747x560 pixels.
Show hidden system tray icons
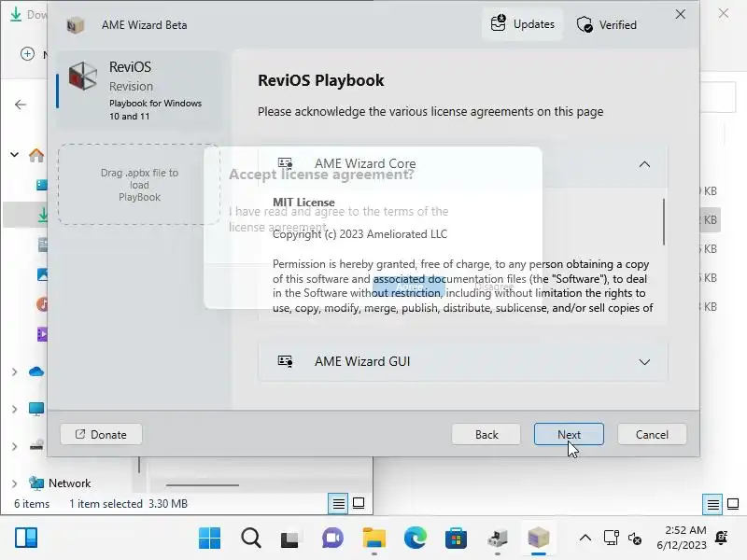click(585, 539)
